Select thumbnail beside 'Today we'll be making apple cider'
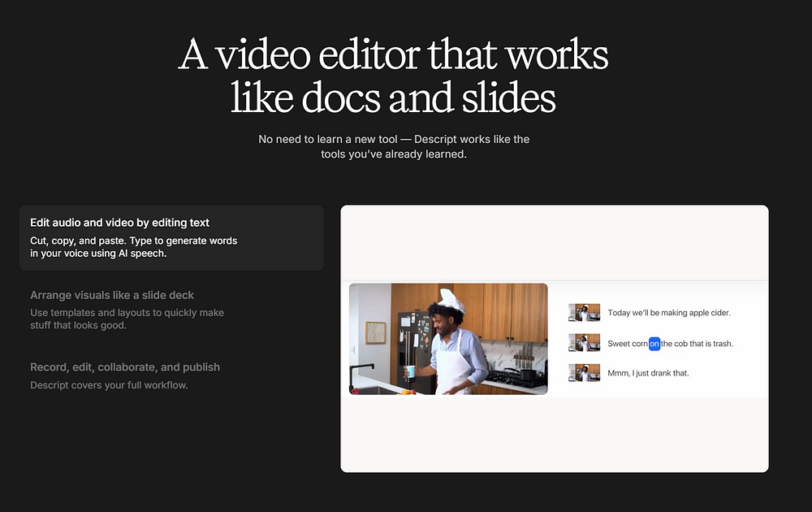 click(584, 313)
